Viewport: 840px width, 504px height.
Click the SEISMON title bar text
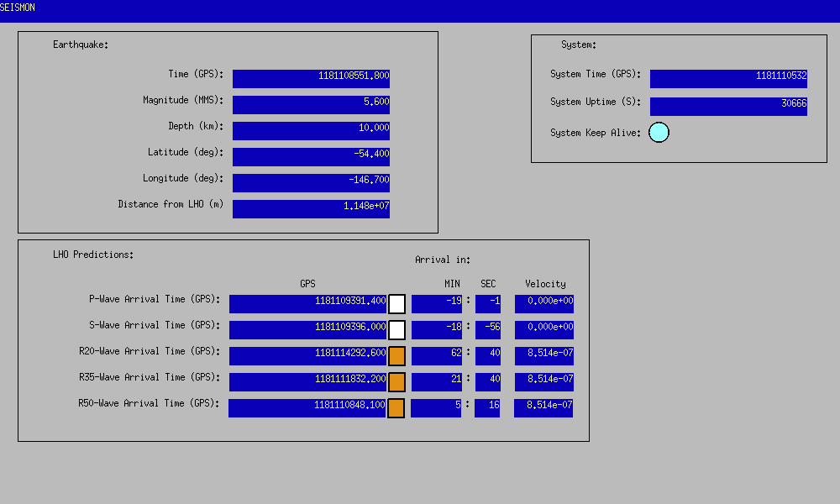click(18, 8)
